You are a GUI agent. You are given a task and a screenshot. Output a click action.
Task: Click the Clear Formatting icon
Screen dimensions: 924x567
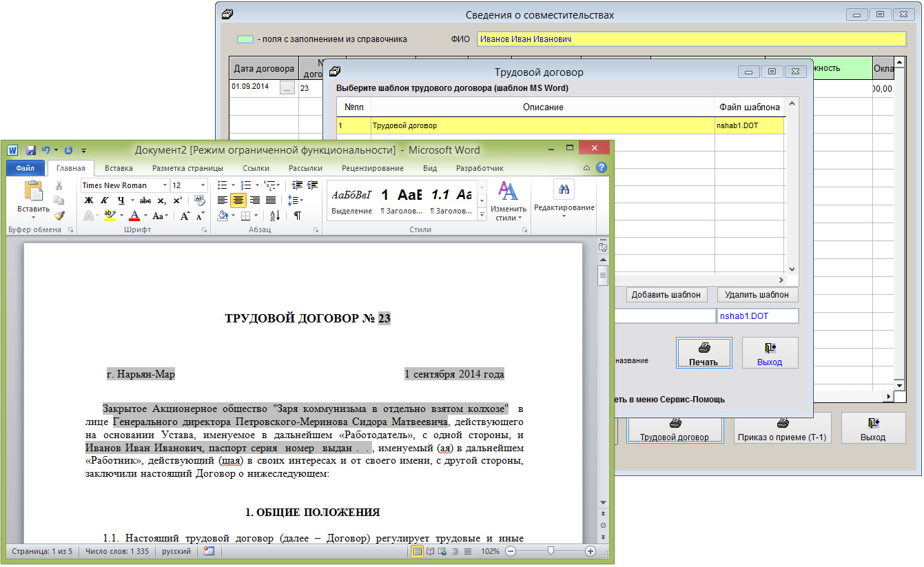(x=200, y=200)
